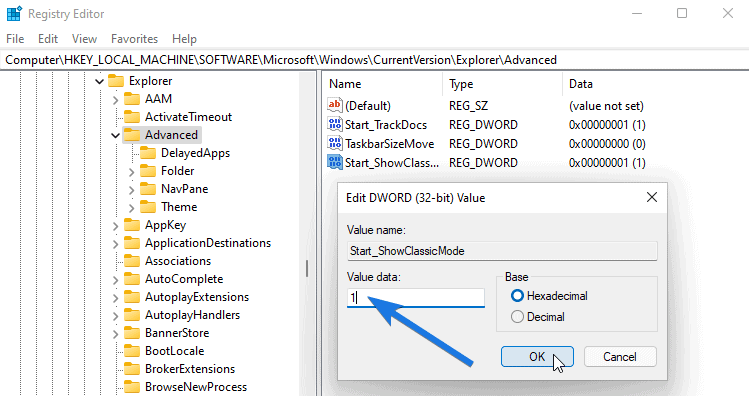Screen dimensions: 749x396
Task: Confirm the DWORD edit with OK
Action: [537, 357]
